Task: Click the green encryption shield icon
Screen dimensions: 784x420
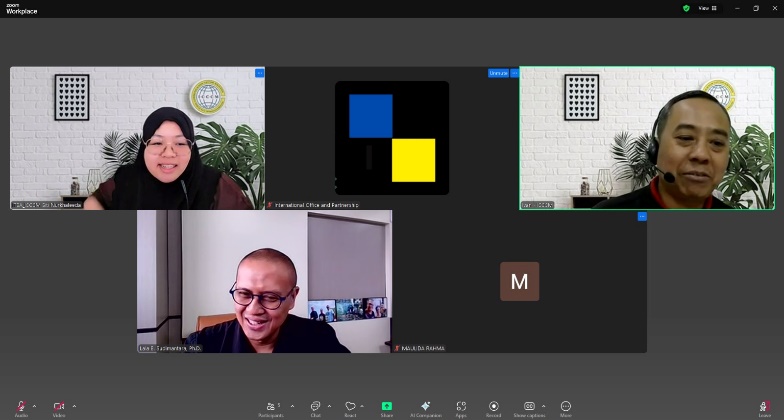Action: 686,8
